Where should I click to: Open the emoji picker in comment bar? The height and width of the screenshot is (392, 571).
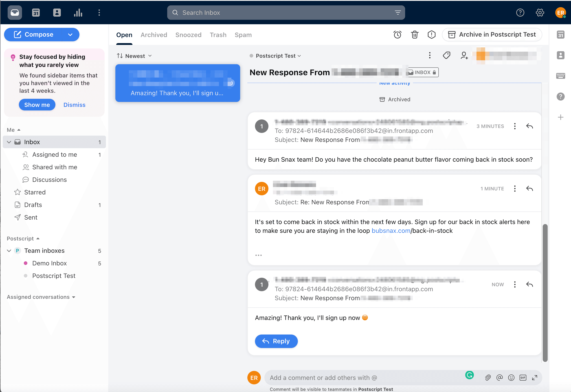pyautogui.click(x=511, y=377)
